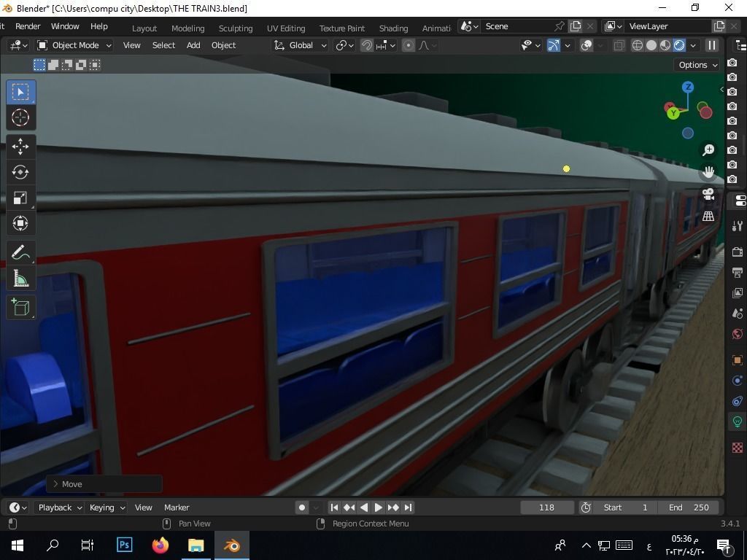Switch to Rendered shading

tap(679, 45)
